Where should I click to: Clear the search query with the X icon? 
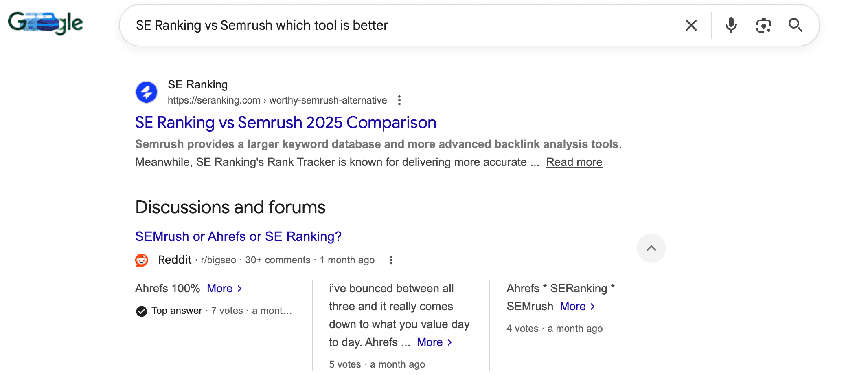691,25
